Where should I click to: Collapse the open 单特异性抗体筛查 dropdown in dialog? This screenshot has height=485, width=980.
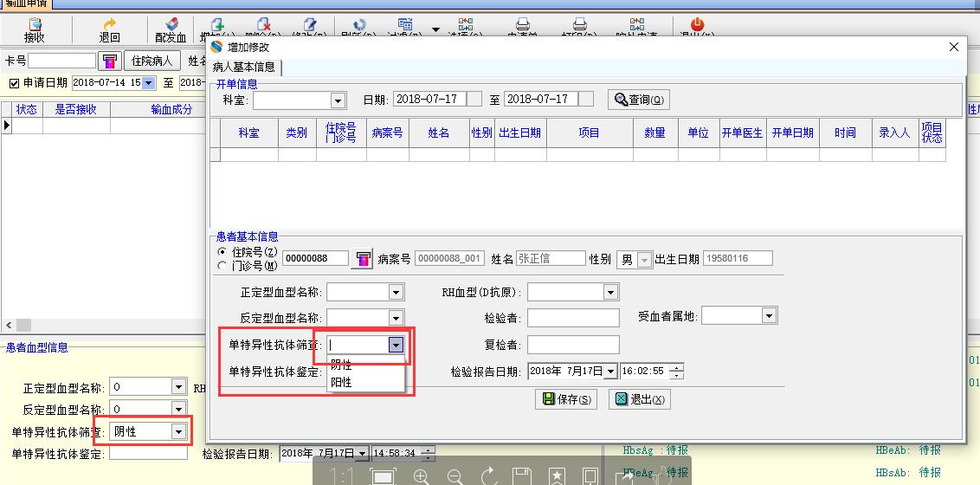396,345
